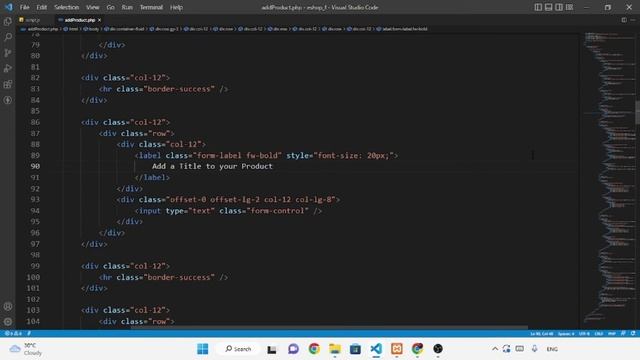Toggle bottom panel layout icon
The image size is (640, 360).
(549, 7)
